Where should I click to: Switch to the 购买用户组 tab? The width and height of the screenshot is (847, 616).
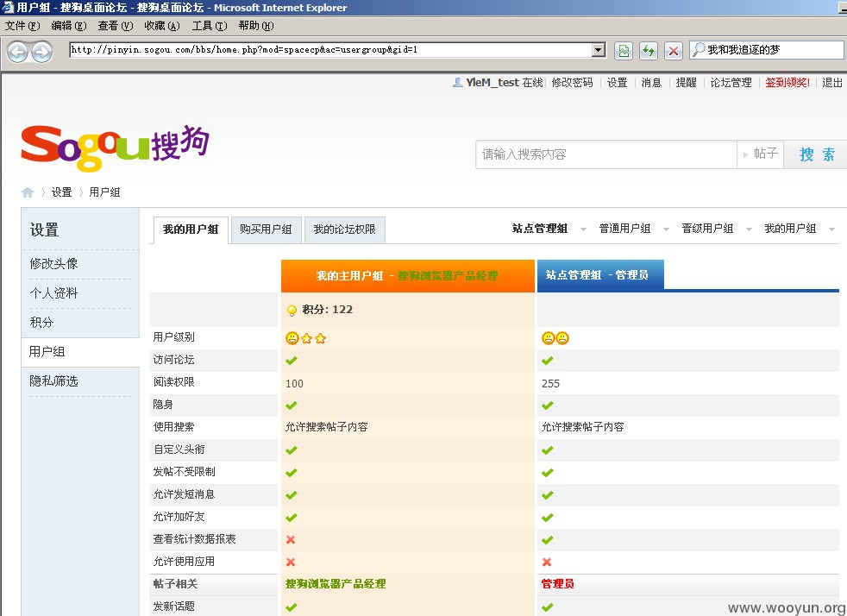pyautogui.click(x=266, y=229)
